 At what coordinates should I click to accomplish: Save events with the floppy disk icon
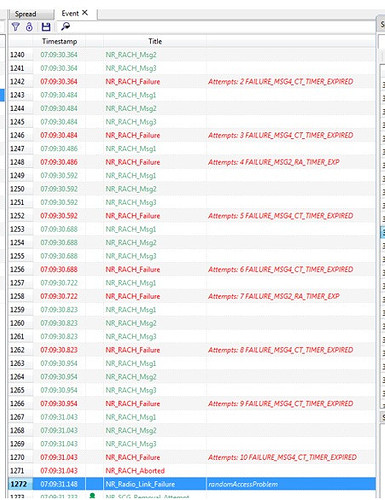46,27
